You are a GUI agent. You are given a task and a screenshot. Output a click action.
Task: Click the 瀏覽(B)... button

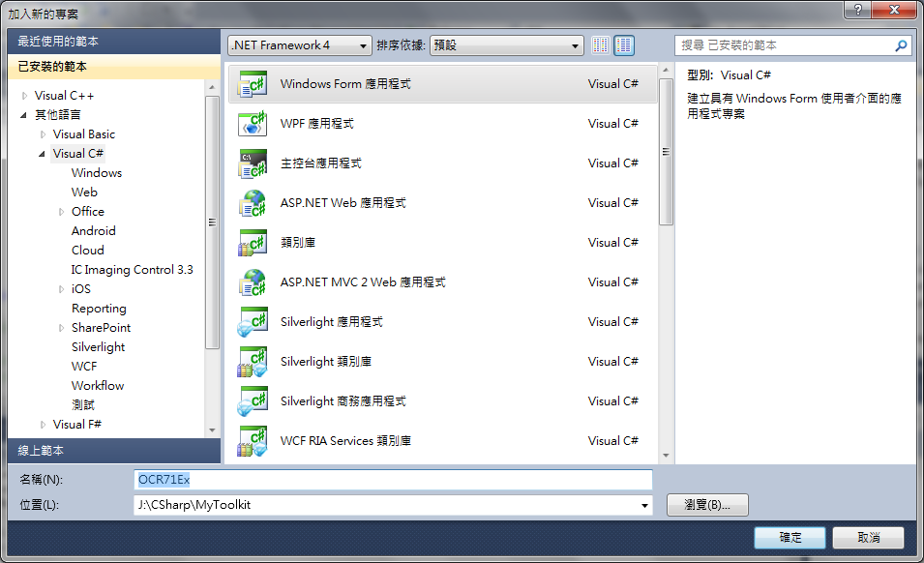(707, 505)
